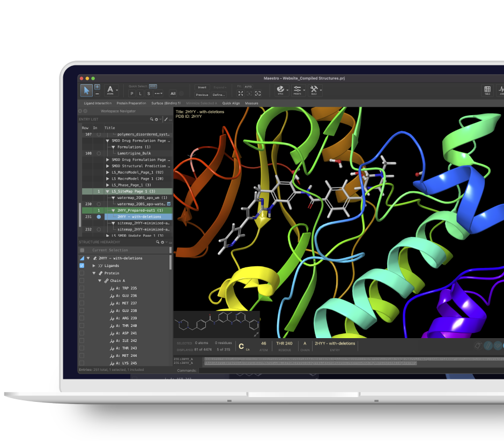Click the 2D ligand structure thumbnail
504x441 pixels.
[216, 324]
